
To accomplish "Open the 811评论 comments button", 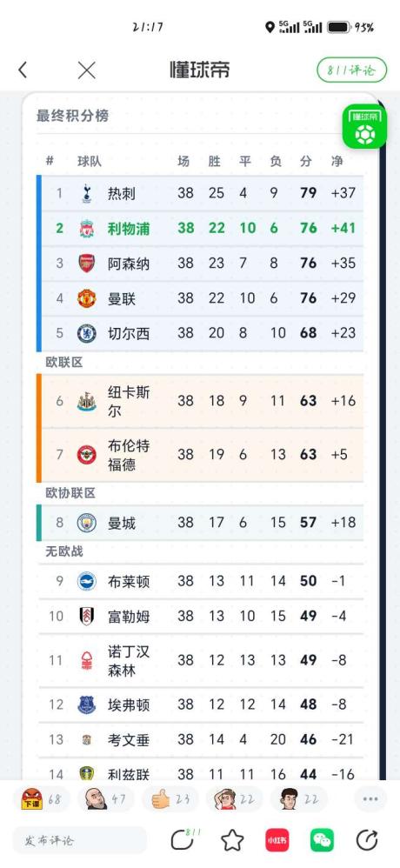I will (351, 70).
